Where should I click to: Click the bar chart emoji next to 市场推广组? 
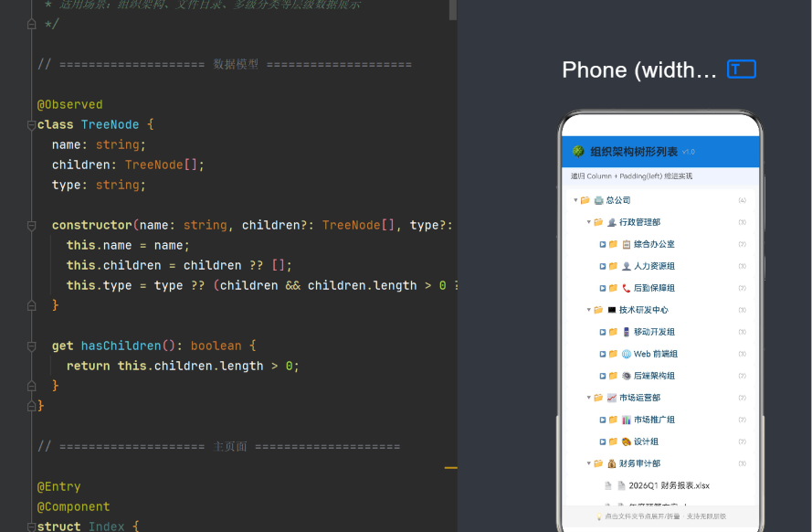626,420
